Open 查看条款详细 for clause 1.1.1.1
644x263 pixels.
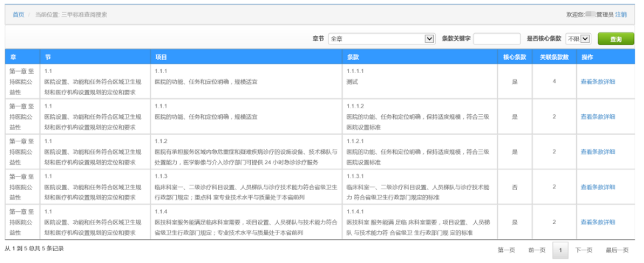[597, 82]
